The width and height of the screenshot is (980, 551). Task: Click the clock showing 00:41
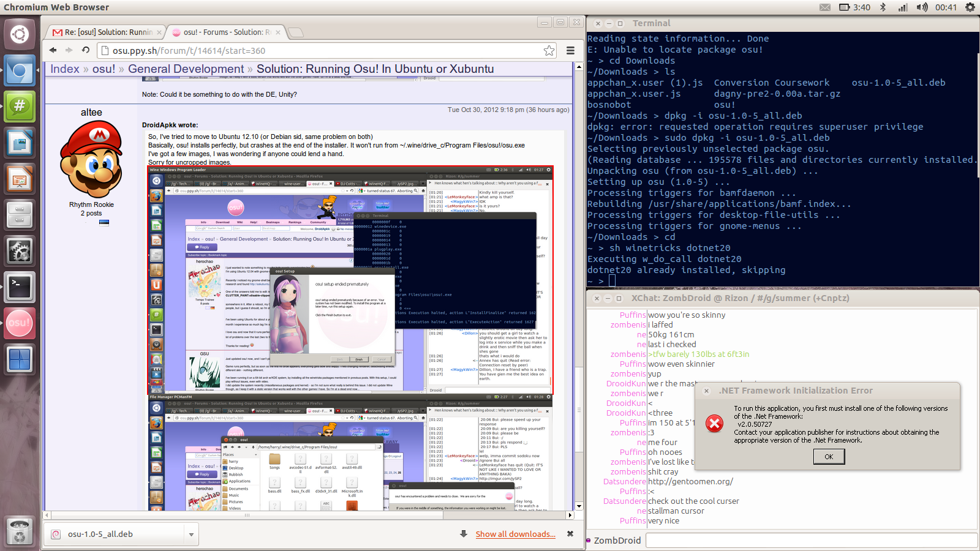point(946,7)
